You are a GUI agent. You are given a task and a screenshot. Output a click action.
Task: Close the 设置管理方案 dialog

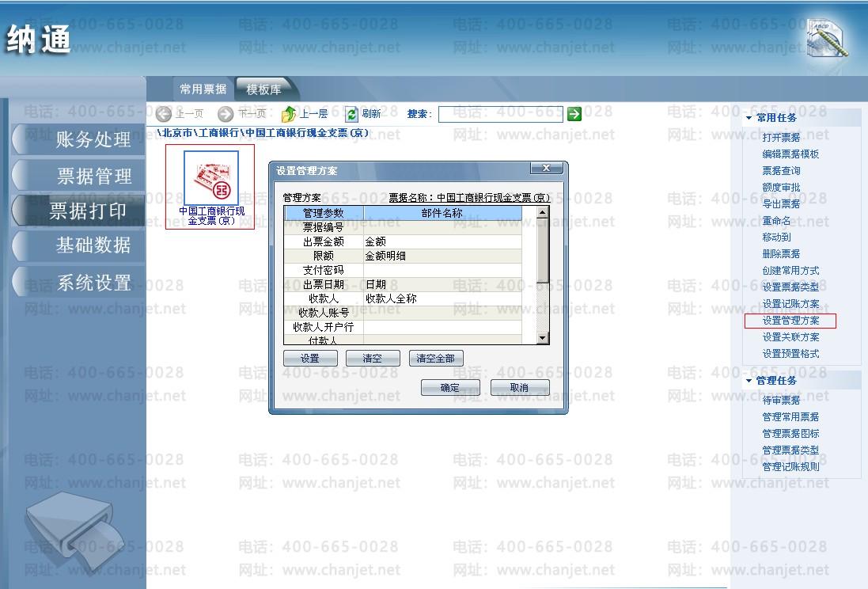coord(547,168)
